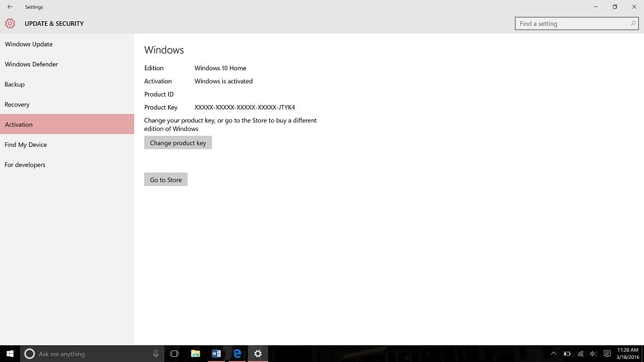Viewport: 644px width, 362px height.
Task: Click the Ask me anything search box
Action: click(92, 354)
